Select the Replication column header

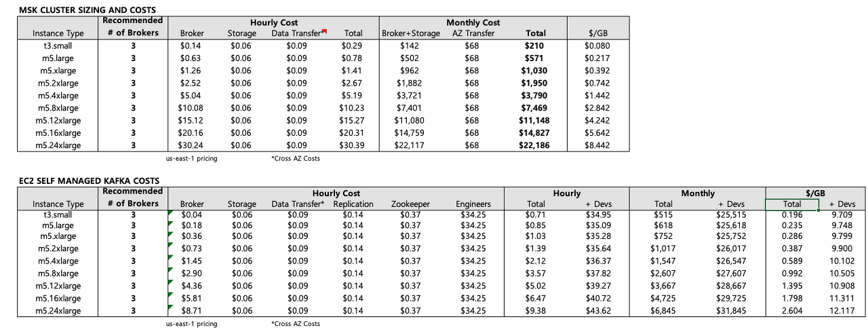point(353,204)
